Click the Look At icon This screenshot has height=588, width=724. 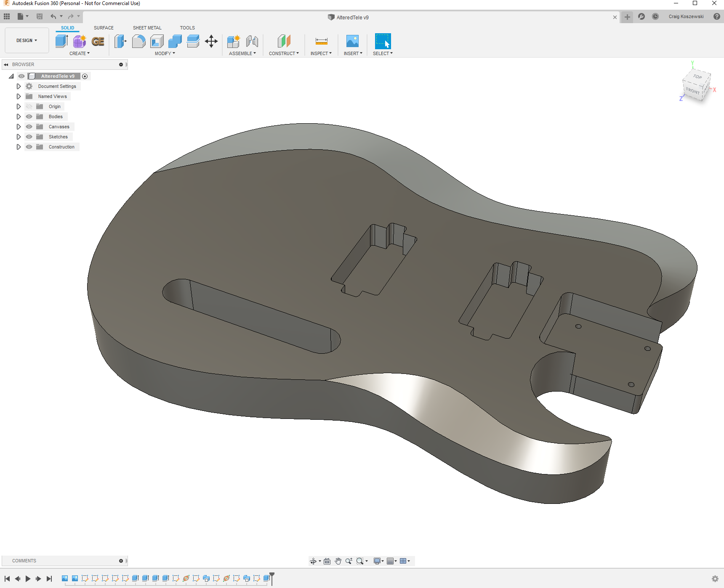pos(327,561)
